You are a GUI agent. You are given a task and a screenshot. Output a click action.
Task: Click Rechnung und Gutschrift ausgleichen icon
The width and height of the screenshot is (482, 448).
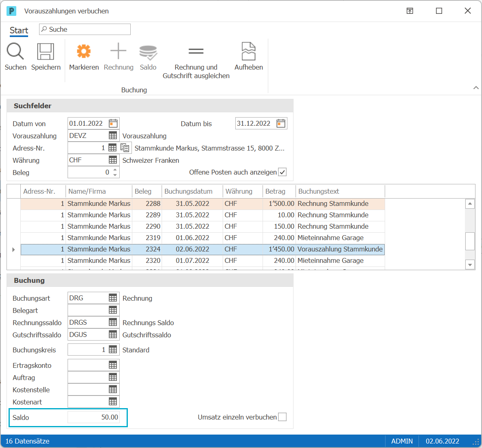click(x=196, y=51)
